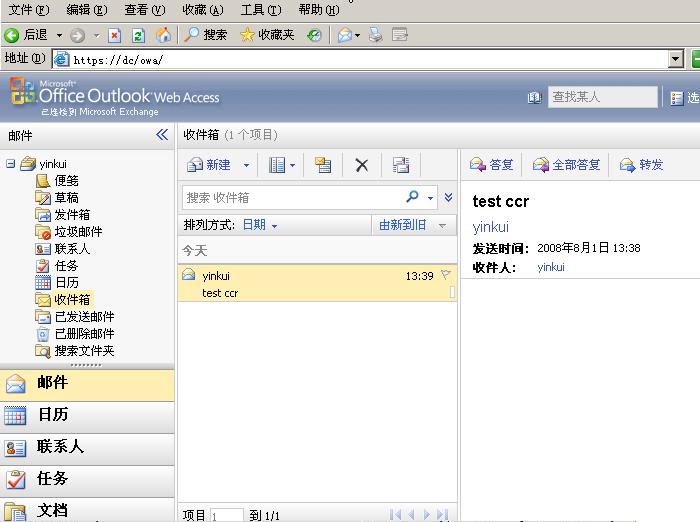Click the browser Mail envelope icon
This screenshot has height=522, width=700.
(x=345, y=35)
